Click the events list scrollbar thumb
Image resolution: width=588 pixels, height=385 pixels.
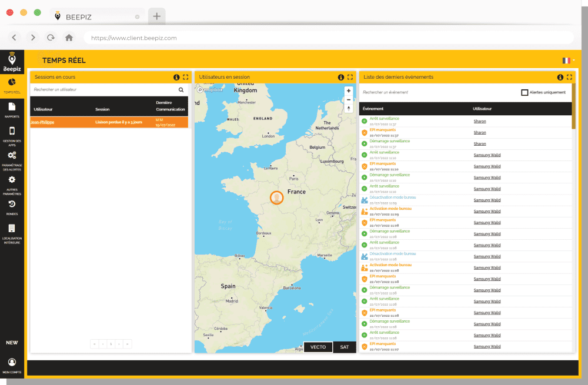coord(574,106)
